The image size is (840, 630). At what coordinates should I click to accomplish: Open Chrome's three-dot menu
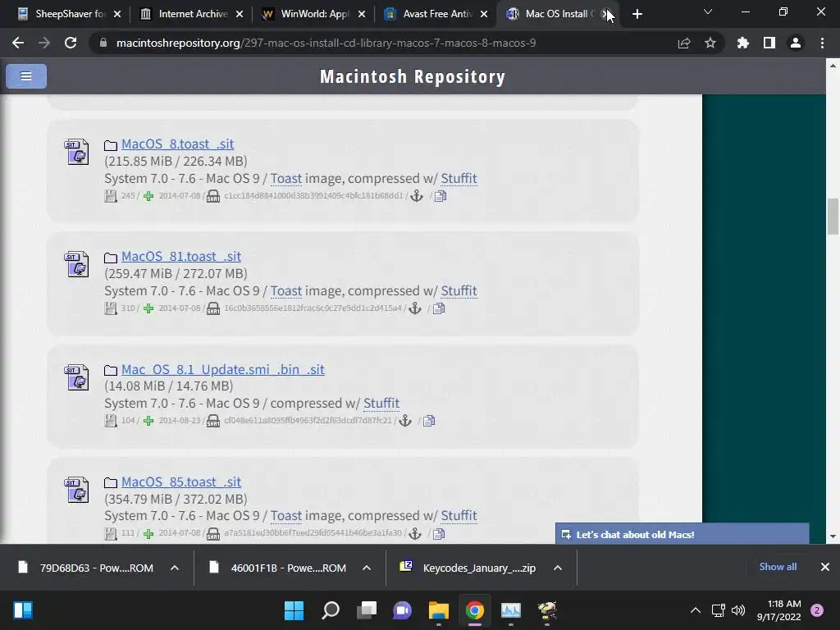pos(822,43)
